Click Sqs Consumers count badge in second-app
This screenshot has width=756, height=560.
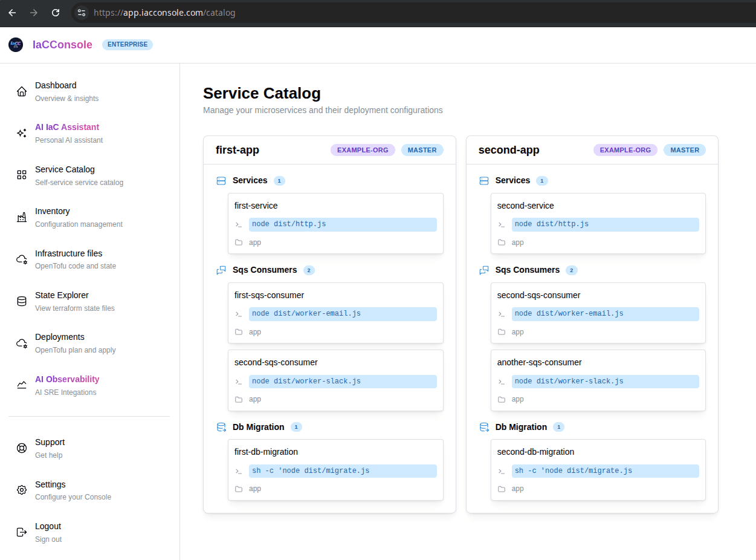click(x=572, y=270)
